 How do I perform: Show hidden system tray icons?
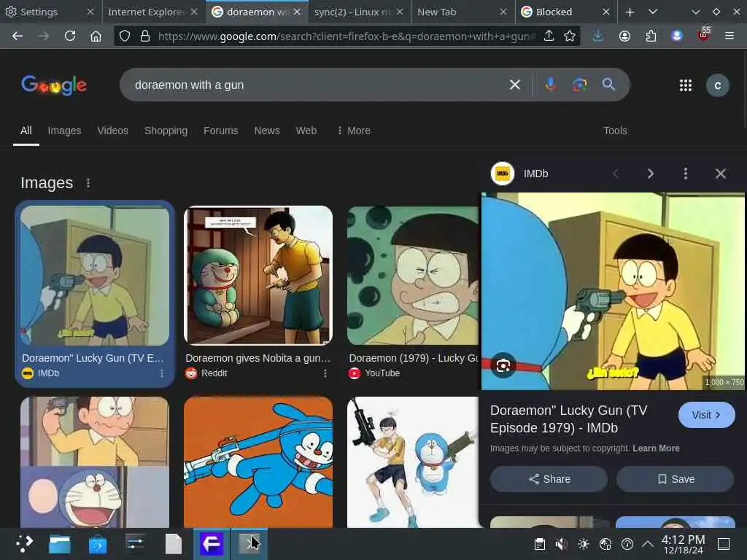pyautogui.click(x=648, y=543)
